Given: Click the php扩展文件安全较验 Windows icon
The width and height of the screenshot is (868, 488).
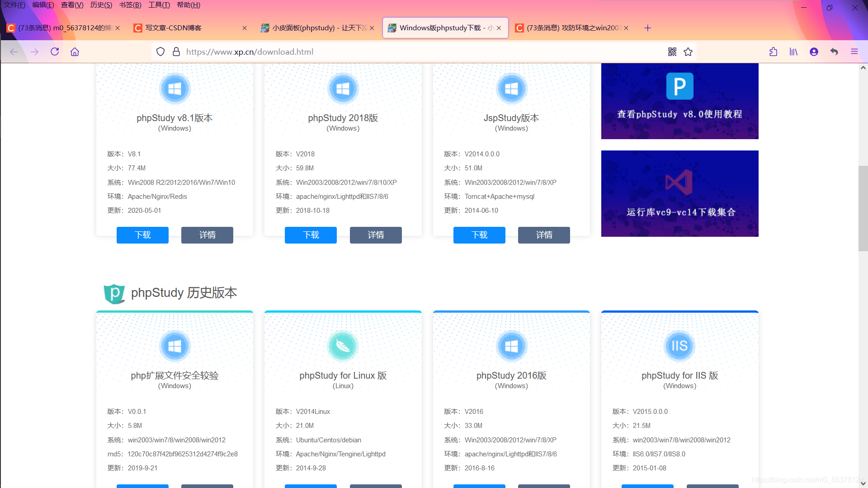Looking at the screenshot, I should [x=175, y=347].
